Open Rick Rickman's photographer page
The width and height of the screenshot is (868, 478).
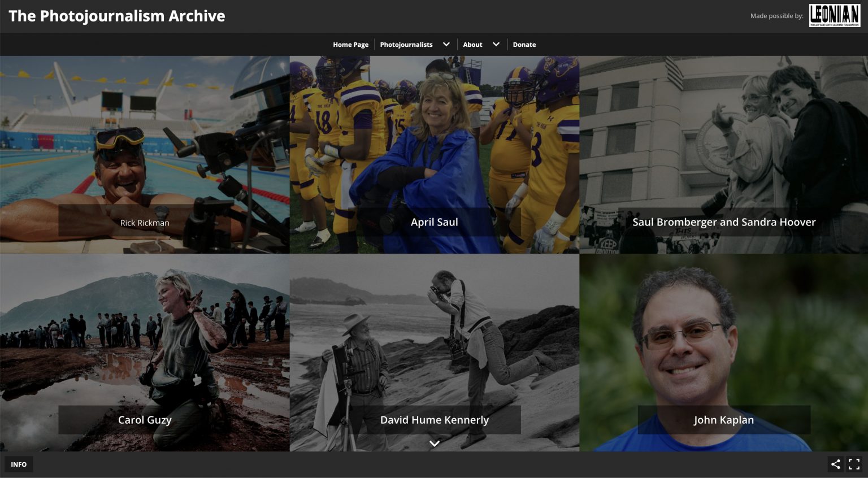(x=145, y=154)
